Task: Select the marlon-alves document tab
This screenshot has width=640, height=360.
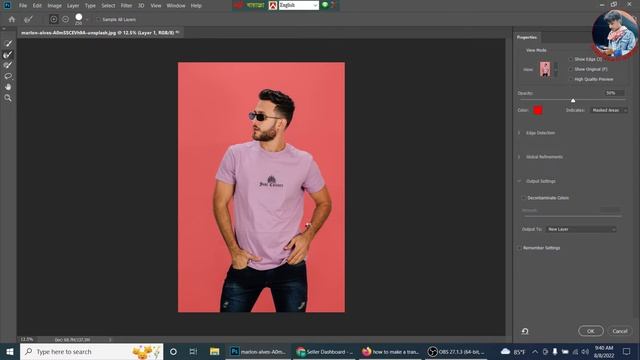Action: tap(100, 32)
